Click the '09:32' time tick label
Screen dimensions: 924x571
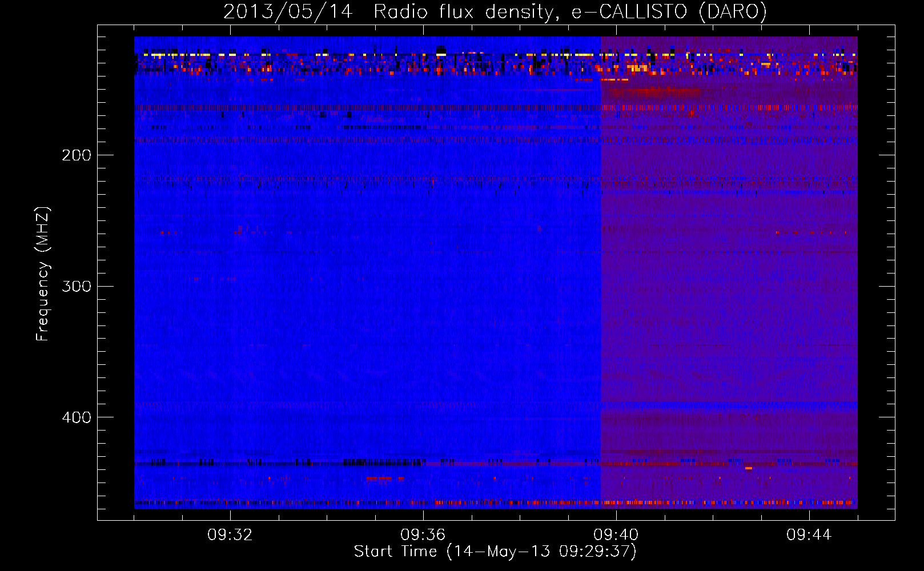coord(230,535)
